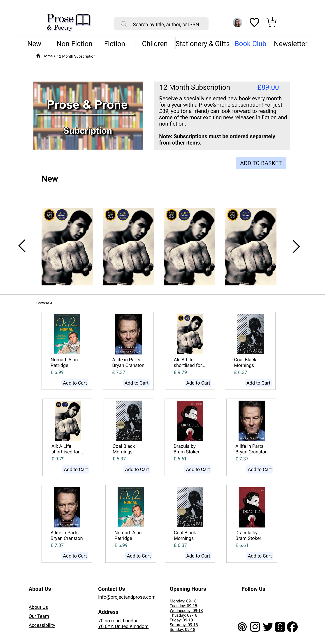Show previous books with left carousel arrow
The width and height of the screenshot is (325, 644).
pyautogui.click(x=22, y=246)
